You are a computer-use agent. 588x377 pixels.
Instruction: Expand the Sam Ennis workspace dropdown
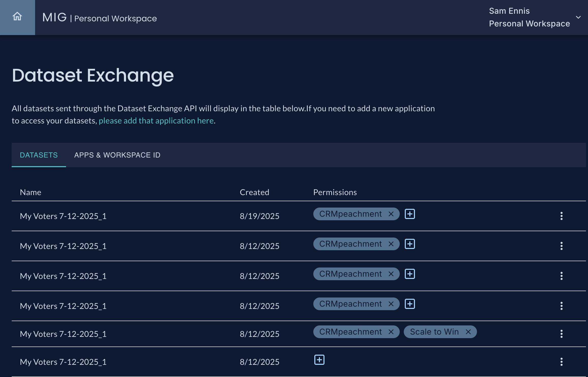click(578, 17)
